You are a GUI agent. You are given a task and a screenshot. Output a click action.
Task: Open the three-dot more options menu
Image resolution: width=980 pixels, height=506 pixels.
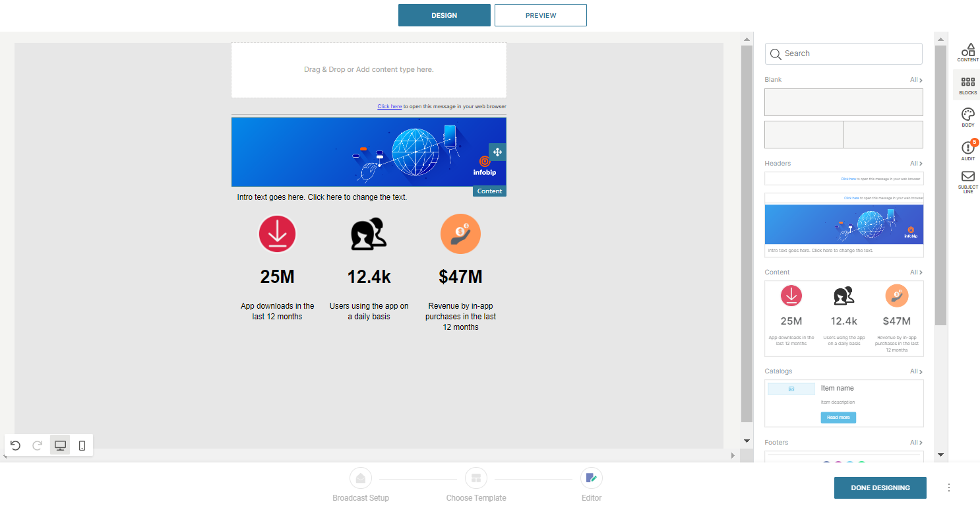[x=949, y=488]
